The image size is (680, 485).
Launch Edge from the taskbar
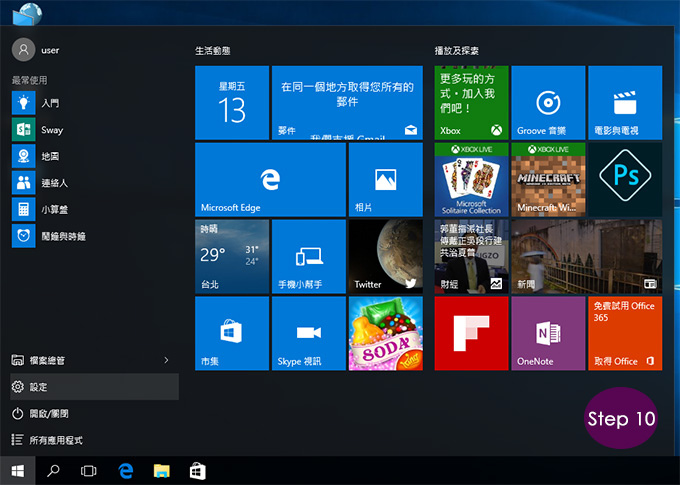126,471
